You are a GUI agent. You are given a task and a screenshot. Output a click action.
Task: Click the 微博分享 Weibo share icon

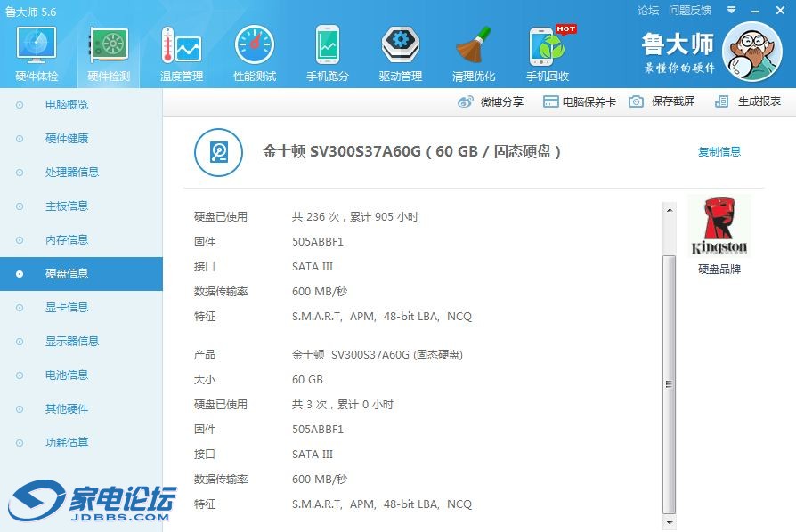[x=466, y=102]
